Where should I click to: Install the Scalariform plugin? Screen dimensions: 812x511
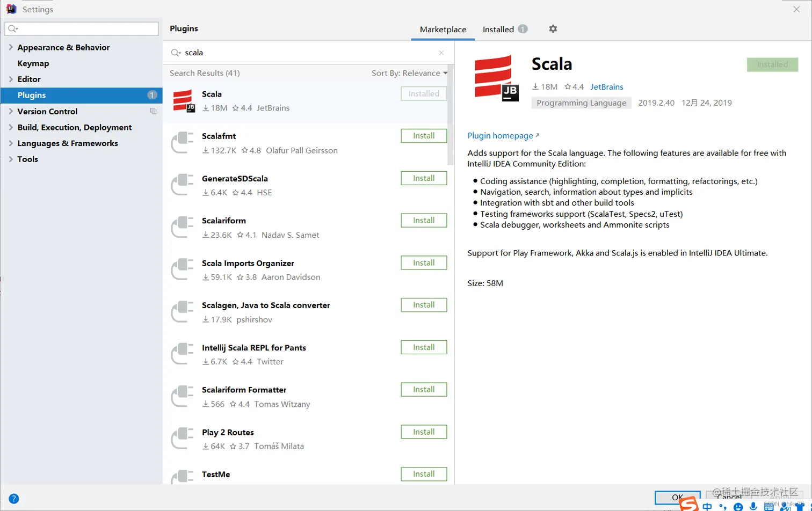point(424,220)
